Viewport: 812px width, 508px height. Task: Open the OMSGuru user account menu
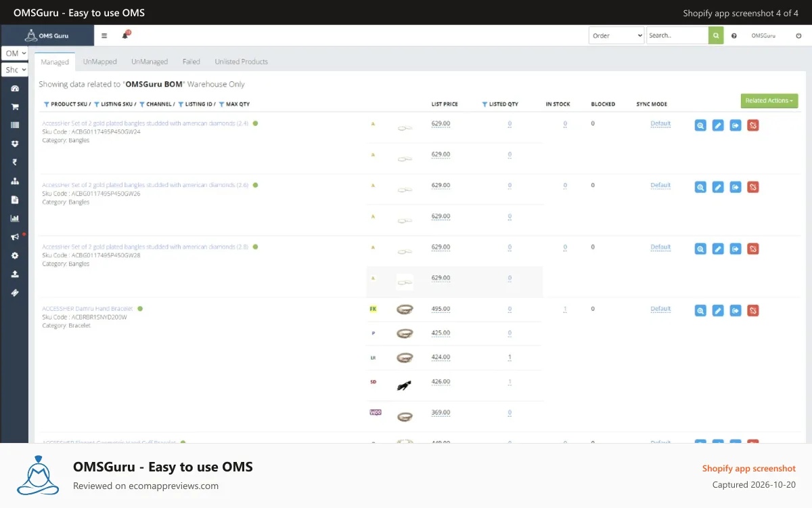click(x=763, y=36)
